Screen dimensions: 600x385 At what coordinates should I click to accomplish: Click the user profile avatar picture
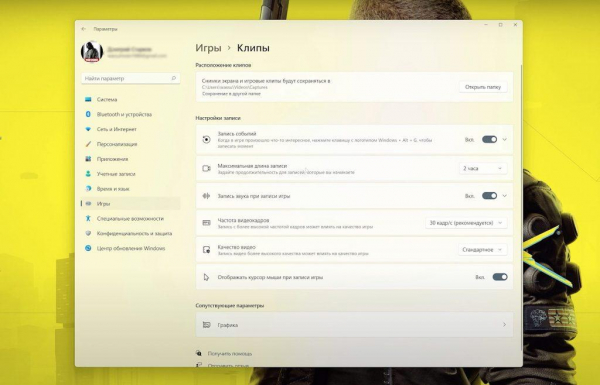(x=92, y=52)
